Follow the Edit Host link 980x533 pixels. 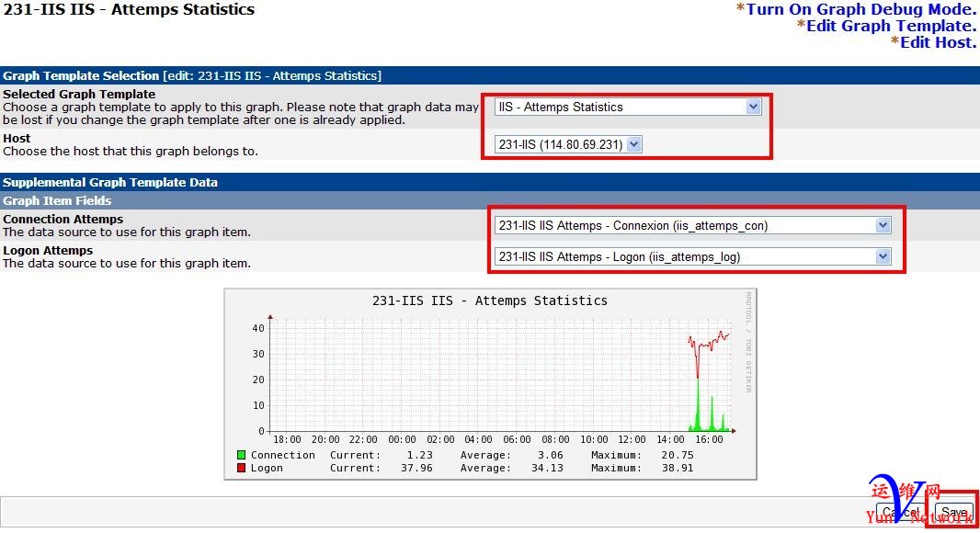click(938, 42)
